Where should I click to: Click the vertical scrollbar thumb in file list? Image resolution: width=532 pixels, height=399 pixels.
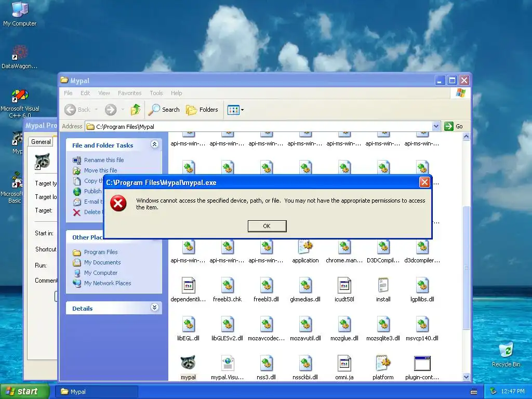(466, 268)
